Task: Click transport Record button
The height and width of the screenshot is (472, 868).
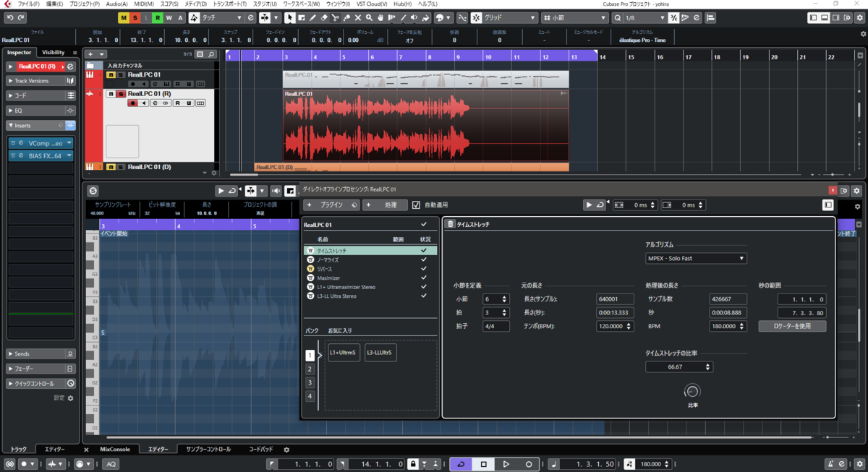Action: point(529,464)
